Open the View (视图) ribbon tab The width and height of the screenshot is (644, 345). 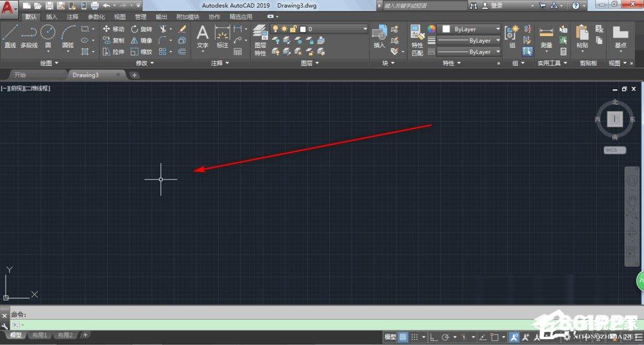click(x=120, y=17)
